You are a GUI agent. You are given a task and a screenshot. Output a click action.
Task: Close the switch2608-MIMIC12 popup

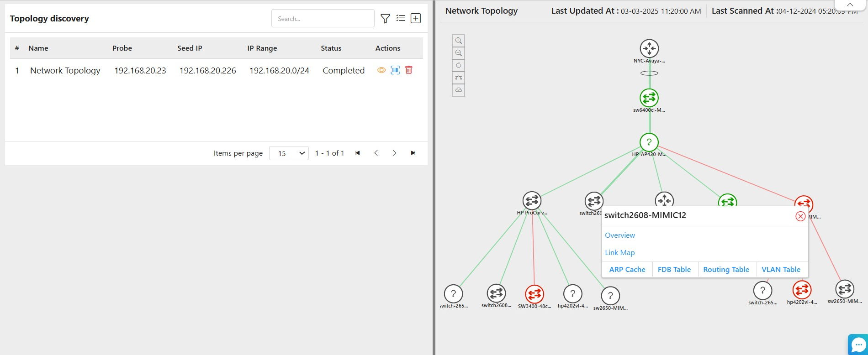point(800,216)
